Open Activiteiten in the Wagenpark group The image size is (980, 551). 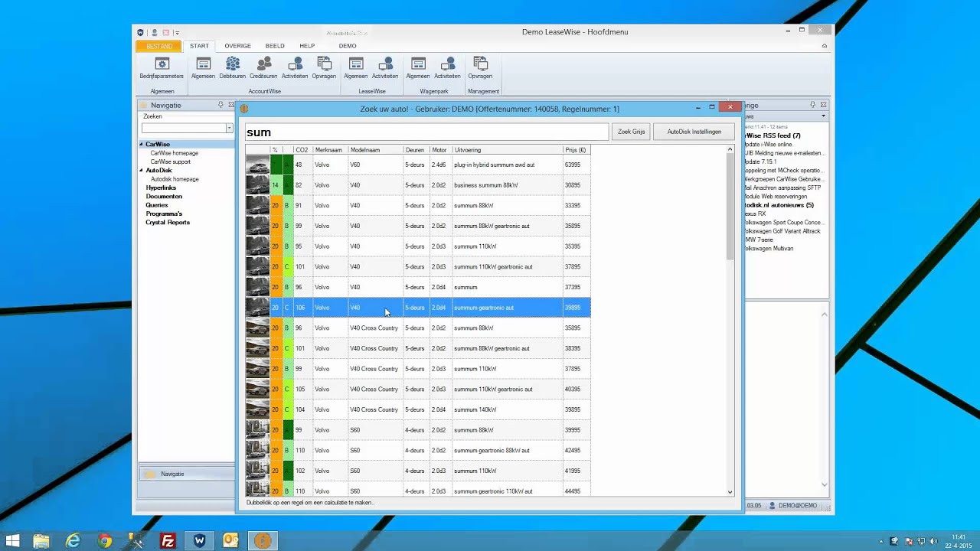coord(448,67)
